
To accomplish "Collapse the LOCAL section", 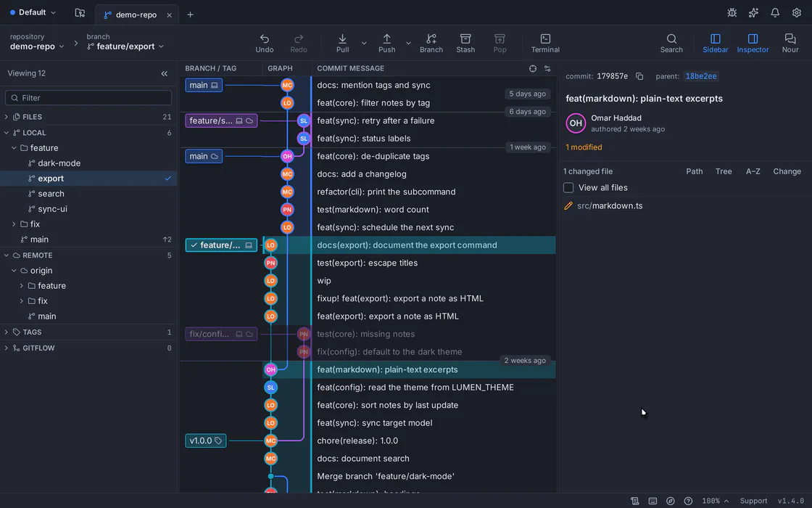I will pyautogui.click(x=7, y=133).
